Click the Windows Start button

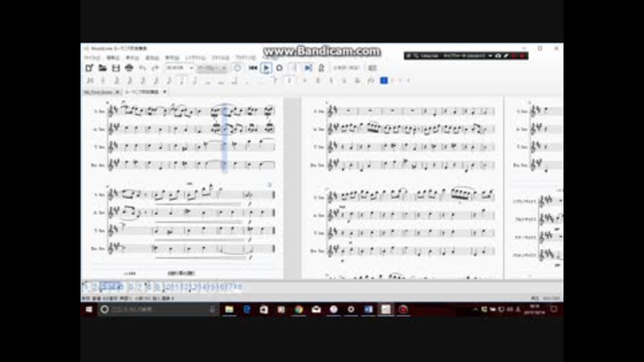[89, 310]
